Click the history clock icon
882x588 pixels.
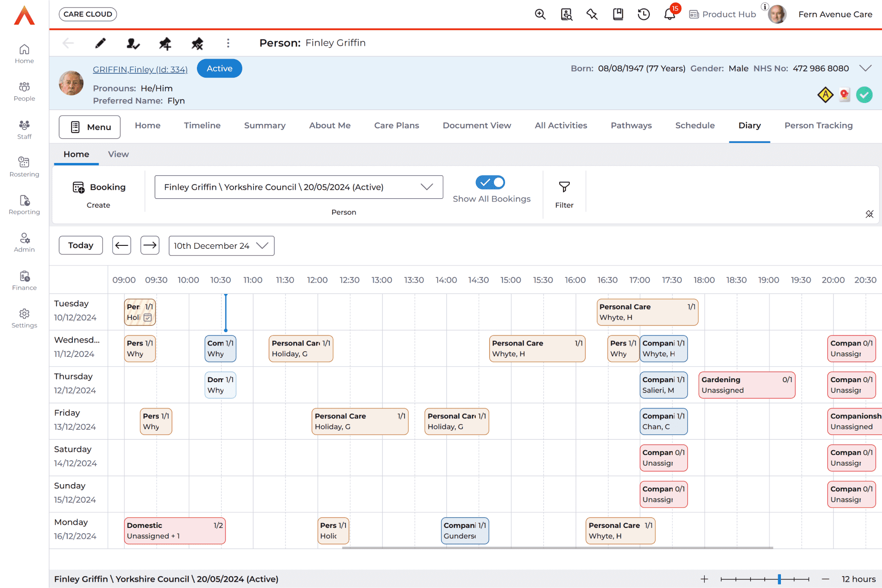(644, 14)
